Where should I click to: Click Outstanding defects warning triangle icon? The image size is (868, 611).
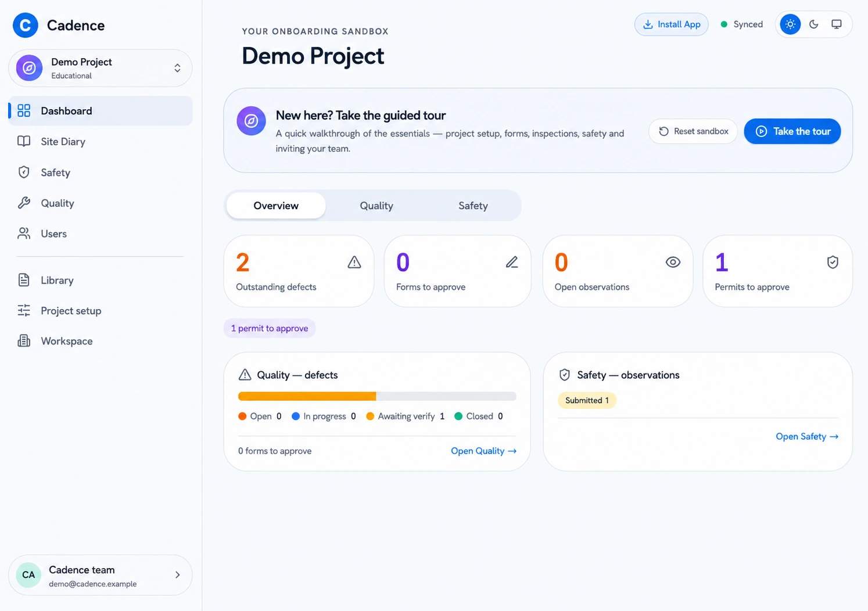pyautogui.click(x=354, y=263)
